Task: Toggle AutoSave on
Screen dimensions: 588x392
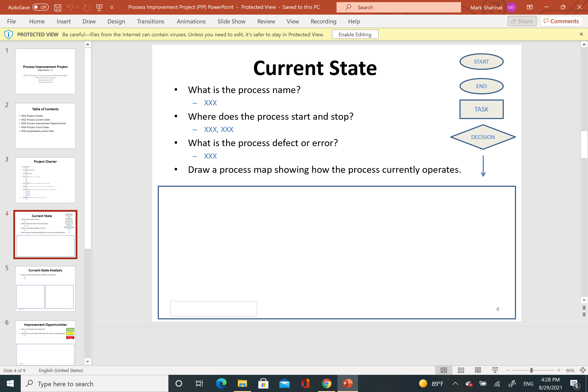Action: click(40, 7)
